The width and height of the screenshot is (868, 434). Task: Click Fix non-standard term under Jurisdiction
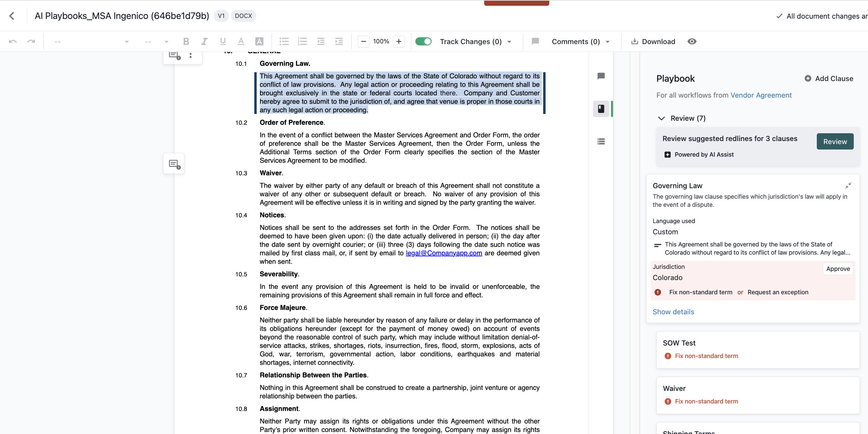pyautogui.click(x=701, y=292)
